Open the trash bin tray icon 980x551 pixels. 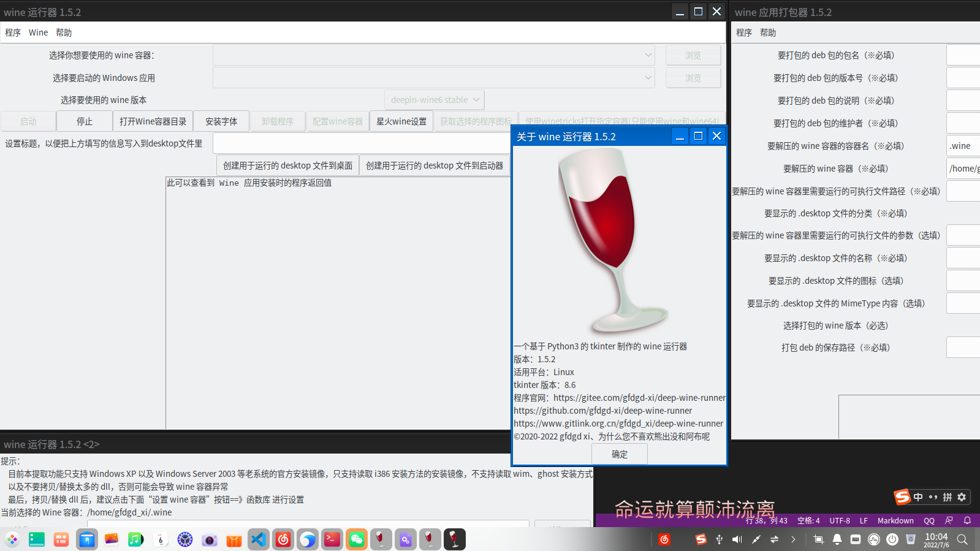coord(911,539)
